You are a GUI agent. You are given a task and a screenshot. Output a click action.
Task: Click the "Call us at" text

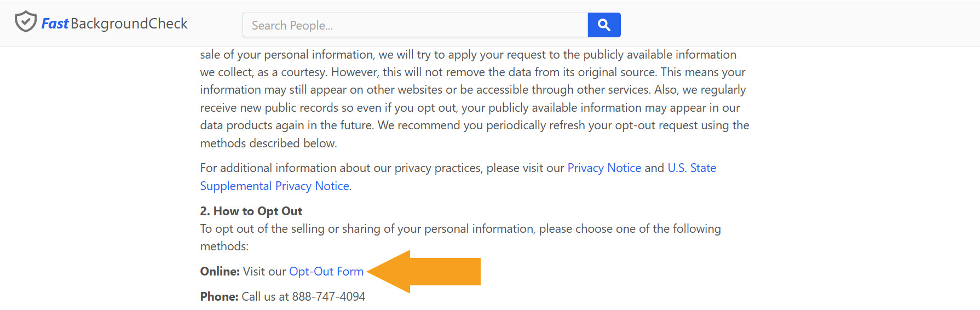[x=265, y=297]
